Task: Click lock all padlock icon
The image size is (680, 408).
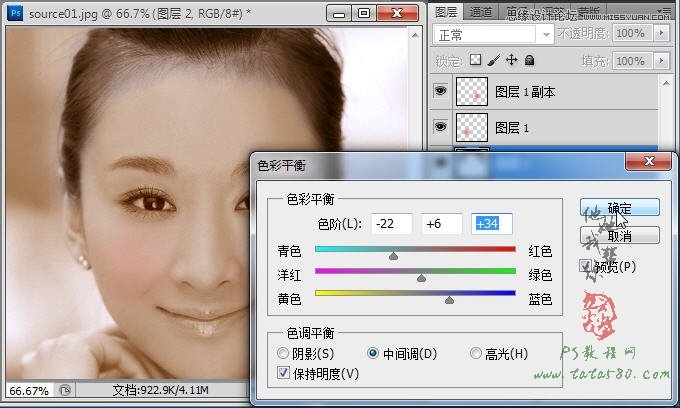Action: tap(529, 60)
